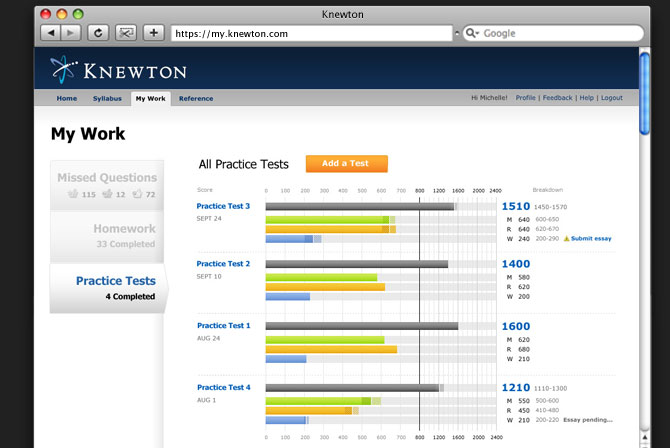Click the Knewton logo in header
The height and width of the screenshot is (448, 670).
click(118, 70)
